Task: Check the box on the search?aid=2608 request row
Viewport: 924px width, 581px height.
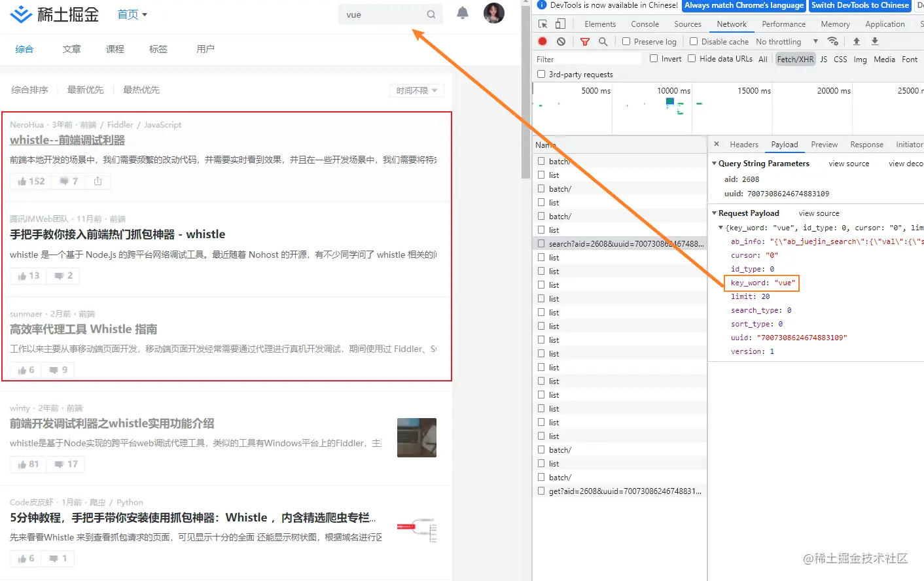Action: point(541,243)
